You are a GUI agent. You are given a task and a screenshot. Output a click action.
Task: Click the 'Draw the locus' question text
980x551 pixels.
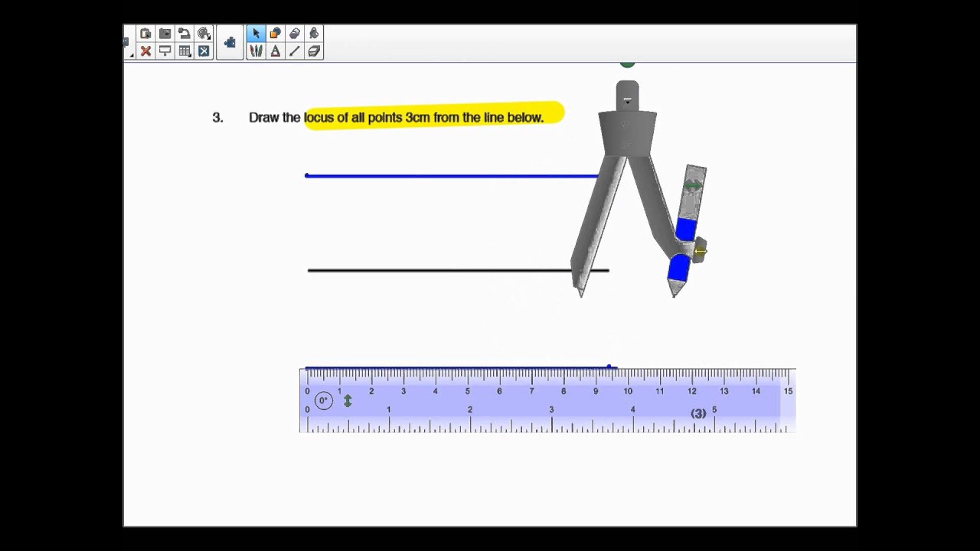396,118
